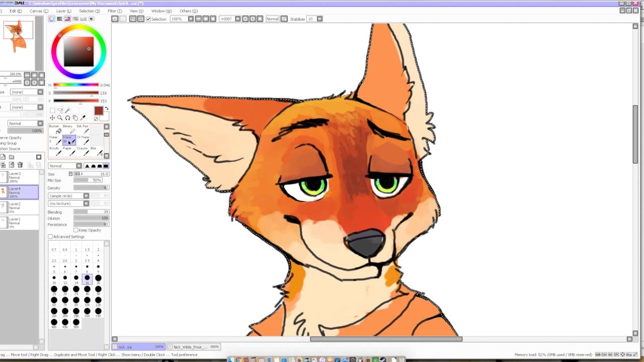Image resolution: width=644 pixels, height=362 pixels.
Task: Choose the Acrylic brush
Action: [x=55, y=151]
